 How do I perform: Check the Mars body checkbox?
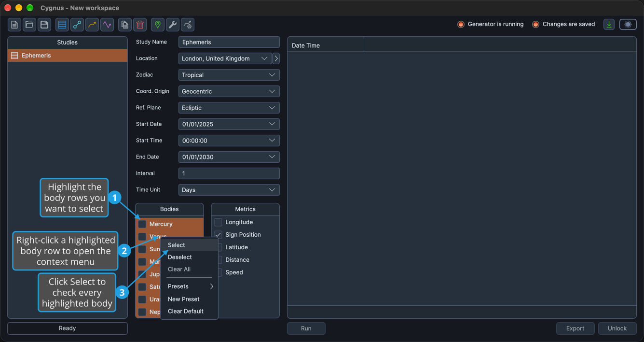(x=142, y=262)
